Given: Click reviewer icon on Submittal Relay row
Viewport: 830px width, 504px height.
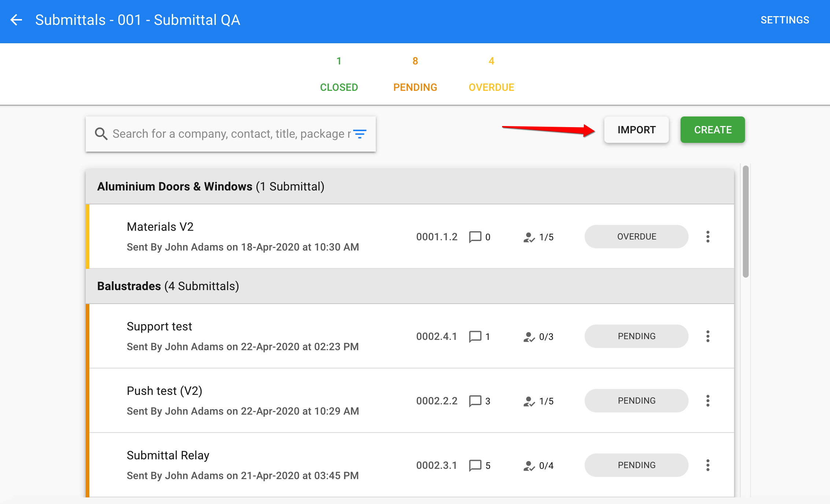Looking at the screenshot, I should pos(529,466).
